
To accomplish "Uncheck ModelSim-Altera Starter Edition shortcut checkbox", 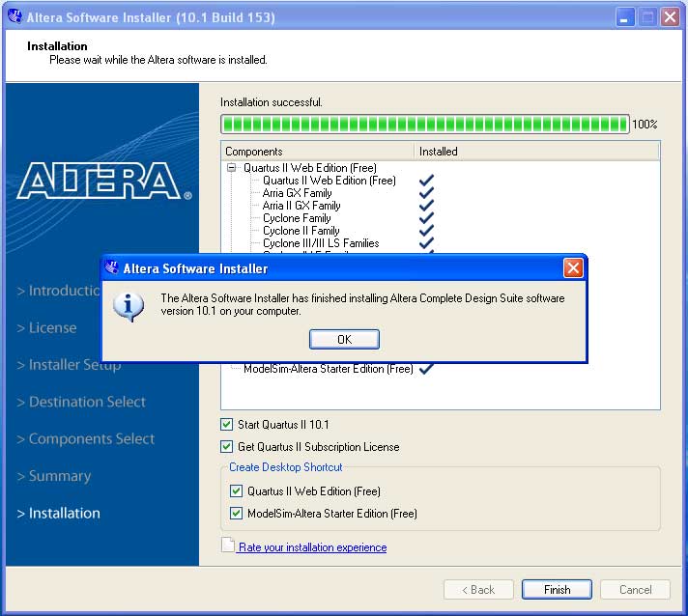I will (237, 514).
